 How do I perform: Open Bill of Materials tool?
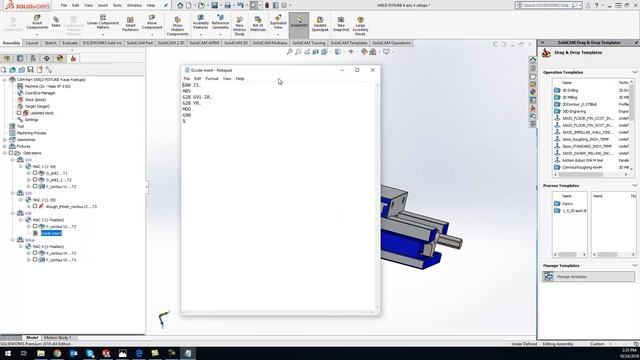pos(258,24)
